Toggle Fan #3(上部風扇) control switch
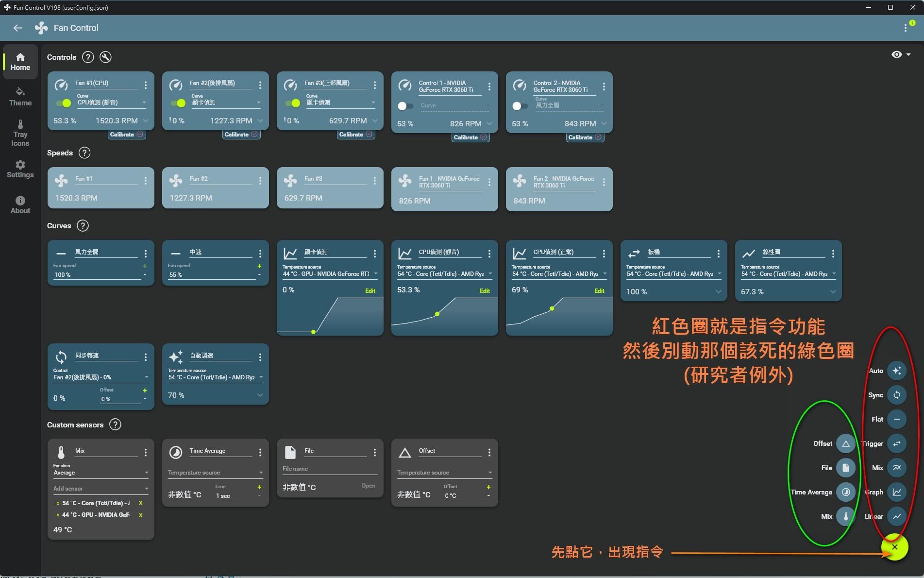Screen dimensions: 924x578 [293, 103]
